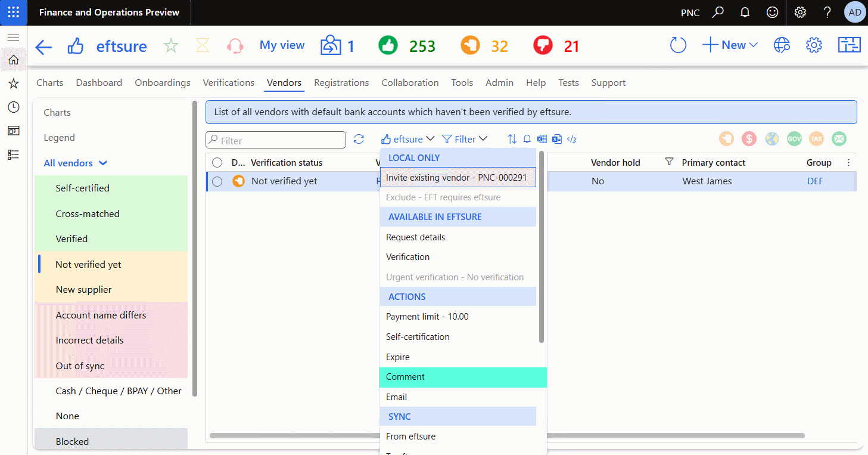868x455 pixels.
Task: Expand the All vendors section
Action: [x=75, y=163]
